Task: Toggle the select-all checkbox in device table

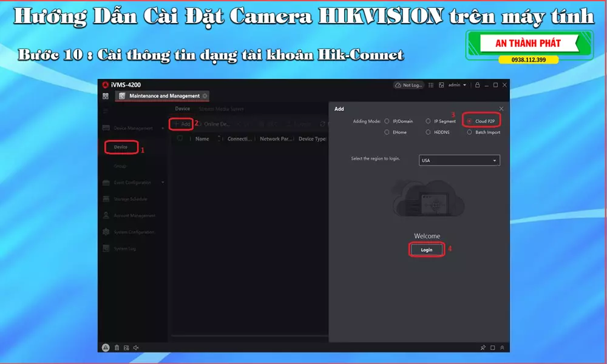Action: [180, 138]
